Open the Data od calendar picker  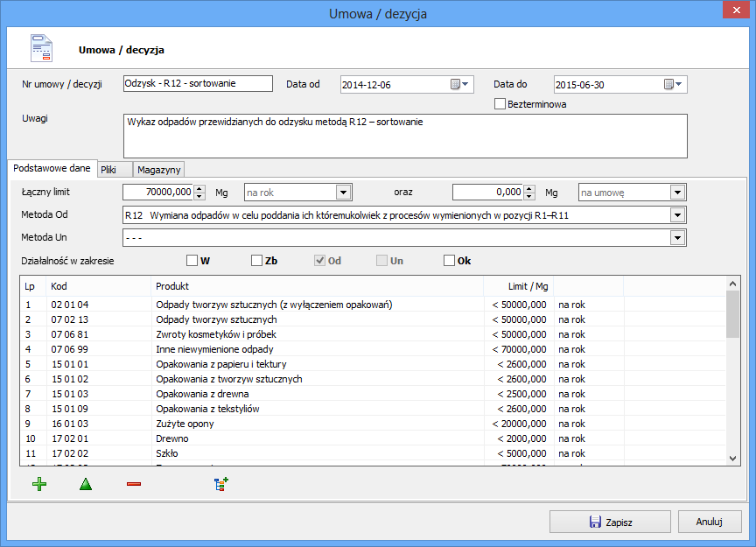pos(460,85)
